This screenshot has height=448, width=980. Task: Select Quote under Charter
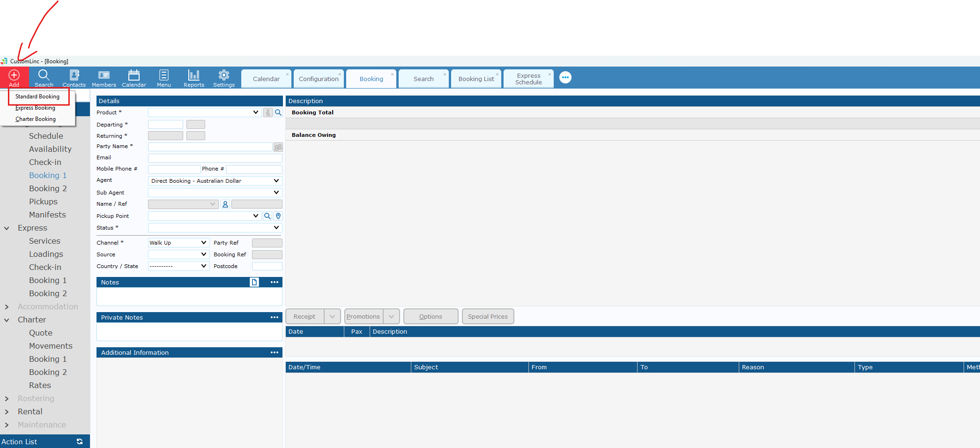(41, 333)
